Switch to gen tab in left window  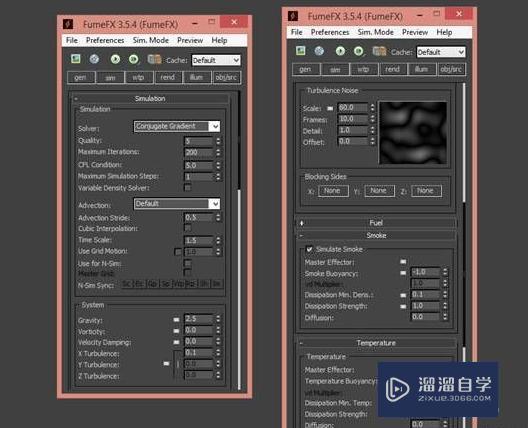click(81, 77)
